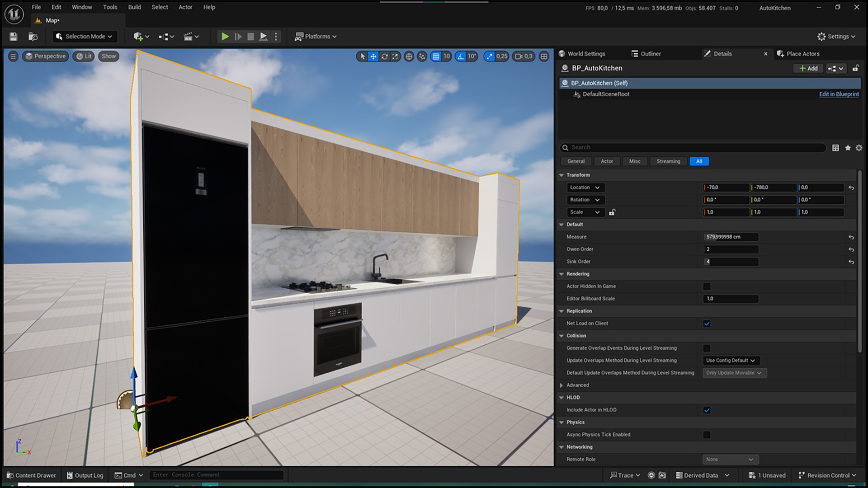Open property matrix table icon next to search
Viewport: 868px width, 488px height.
tap(835, 148)
